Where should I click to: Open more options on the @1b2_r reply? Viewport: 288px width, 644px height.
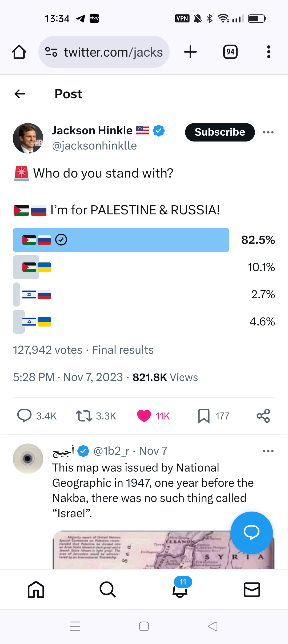268,451
